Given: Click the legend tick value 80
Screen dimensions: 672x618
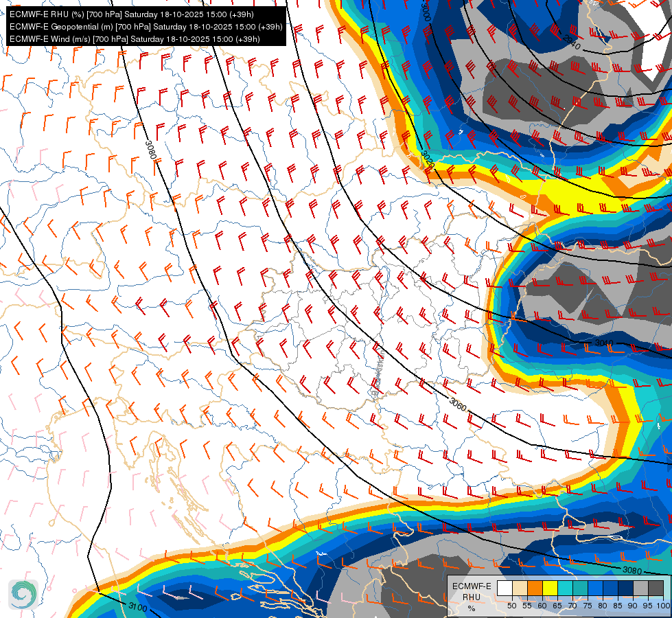Looking at the screenshot, I should click(603, 606).
